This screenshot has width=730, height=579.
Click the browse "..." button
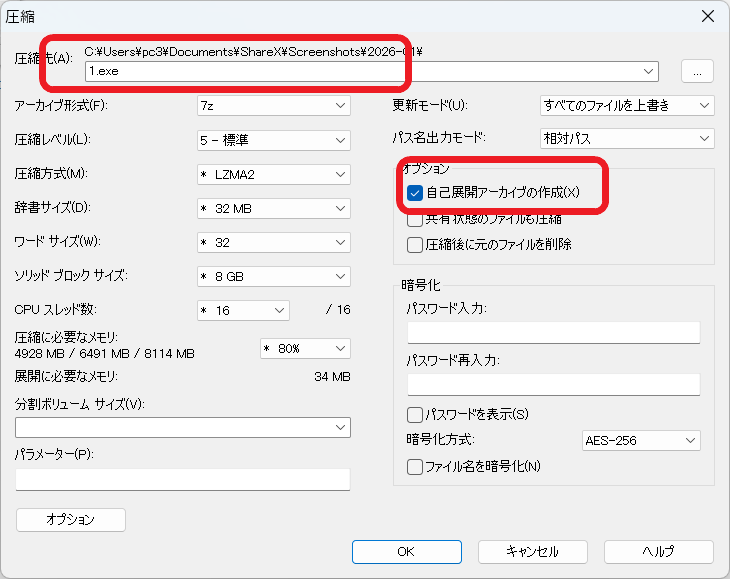click(697, 71)
